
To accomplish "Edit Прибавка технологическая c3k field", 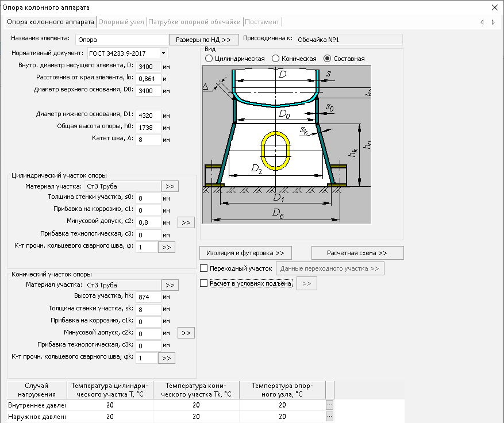I will pos(148,346).
